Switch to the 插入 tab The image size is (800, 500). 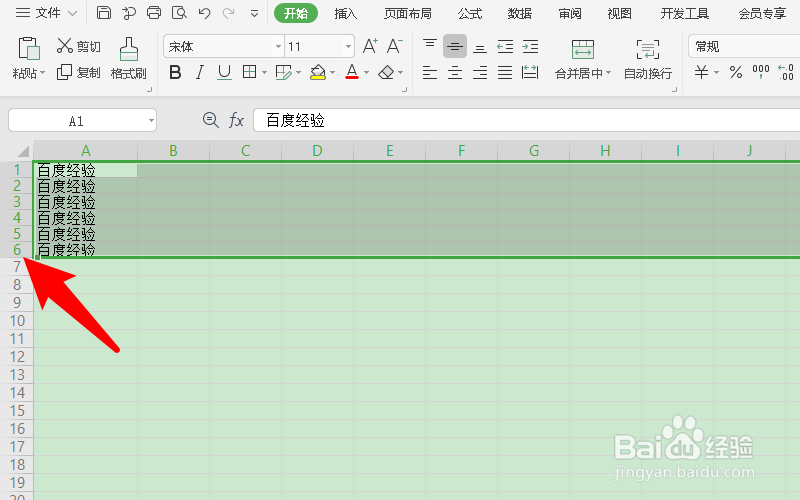coord(345,13)
